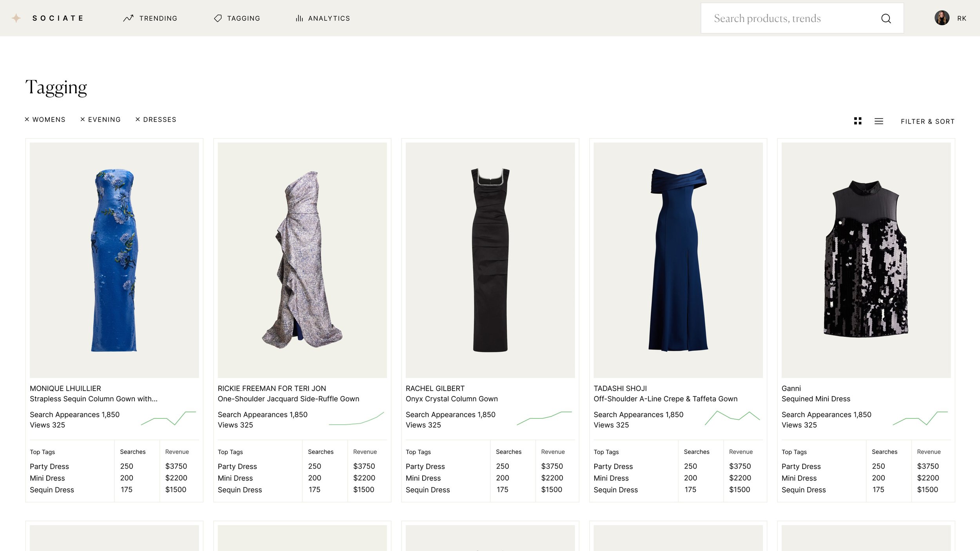This screenshot has height=551, width=980.
Task: Open the Rachel Gilbert black gown image
Action: point(490,260)
